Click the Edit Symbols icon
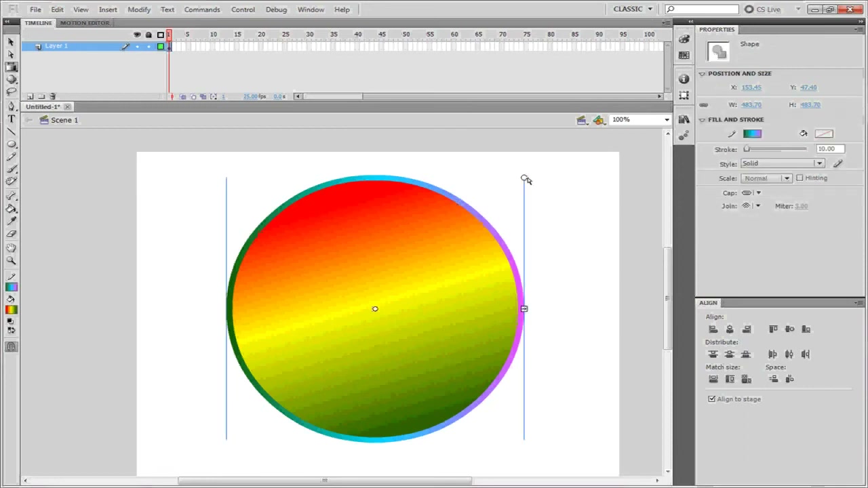The width and height of the screenshot is (868, 488). click(599, 120)
